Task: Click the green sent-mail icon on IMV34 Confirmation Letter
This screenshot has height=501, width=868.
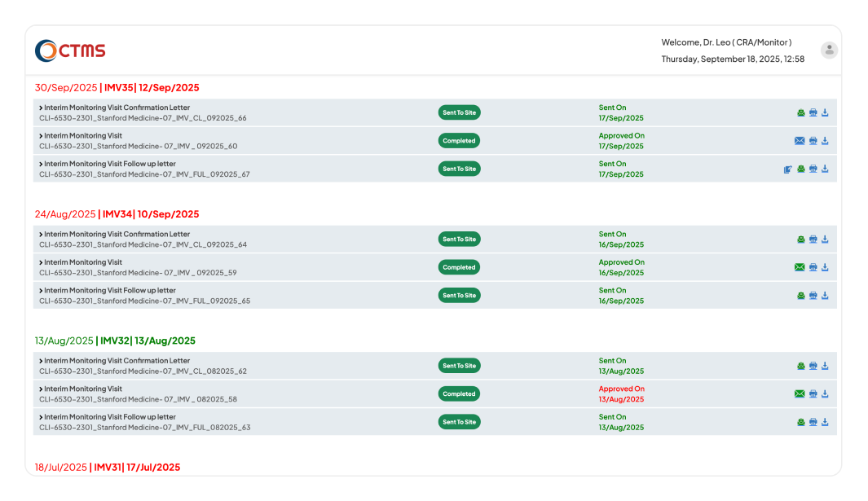Action: pyautogui.click(x=800, y=239)
